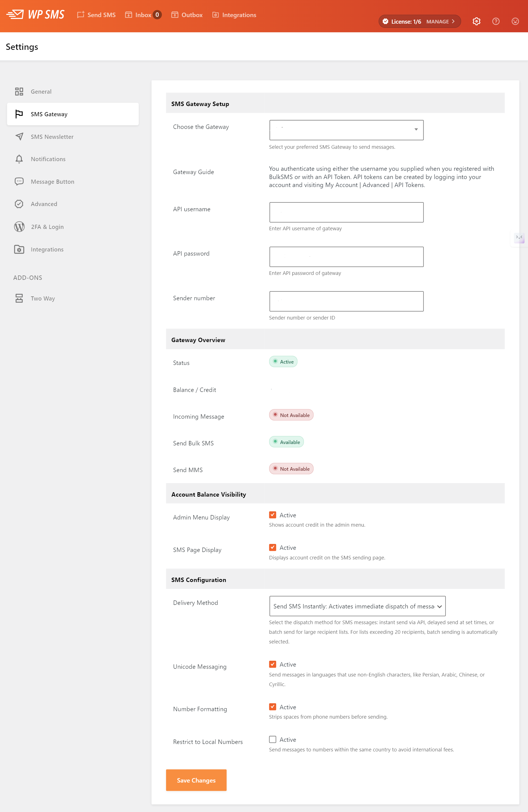
Task: Click the Message Button chat bubble icon
Action: point(19,182)
